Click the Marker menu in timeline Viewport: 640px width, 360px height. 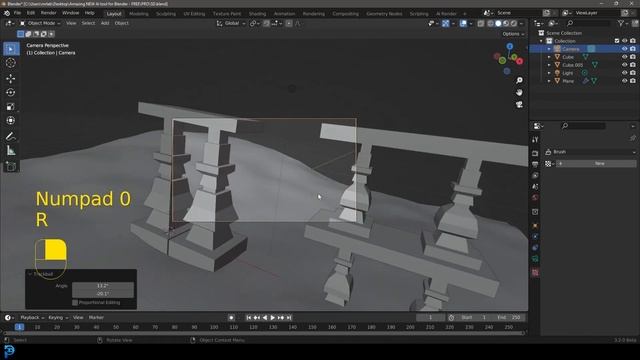96,318
